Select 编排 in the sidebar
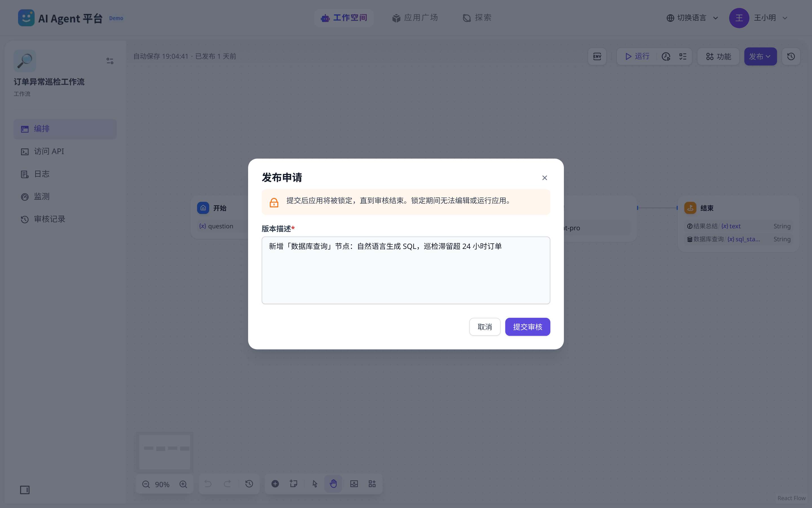The width and height of the screenshot is (812, 508). coord(65,129)
